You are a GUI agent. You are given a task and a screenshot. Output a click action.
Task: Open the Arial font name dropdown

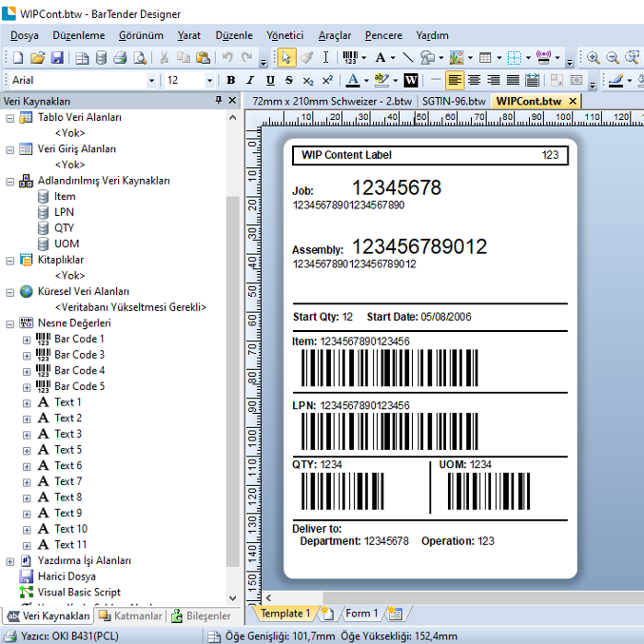151,81
